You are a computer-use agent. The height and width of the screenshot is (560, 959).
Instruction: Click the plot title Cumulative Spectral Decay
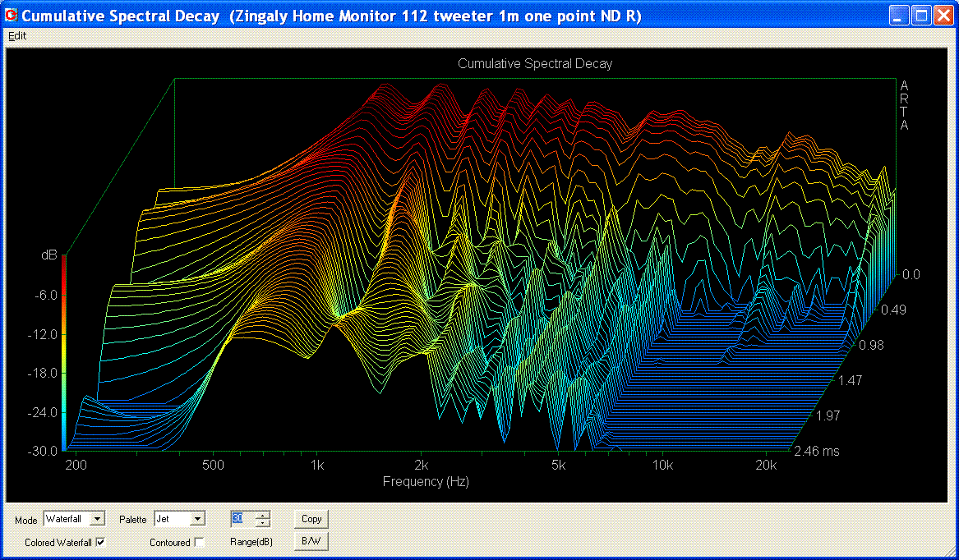point(535,63)
